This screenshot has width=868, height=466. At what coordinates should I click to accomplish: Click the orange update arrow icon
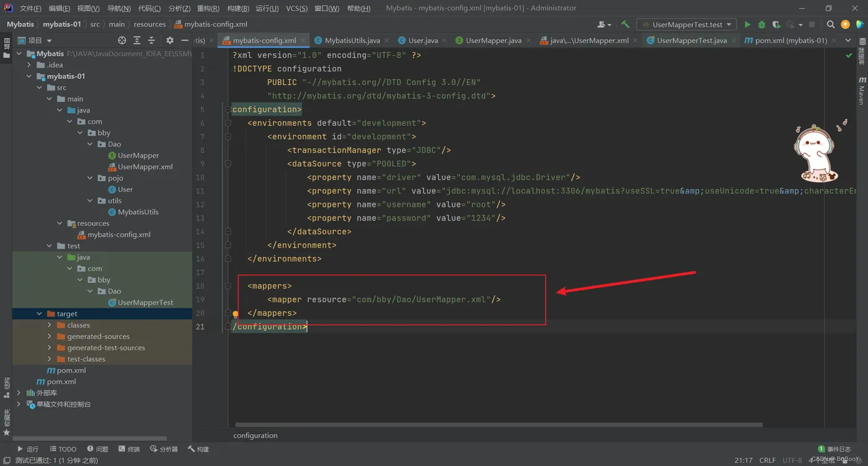tap(845, 24)
